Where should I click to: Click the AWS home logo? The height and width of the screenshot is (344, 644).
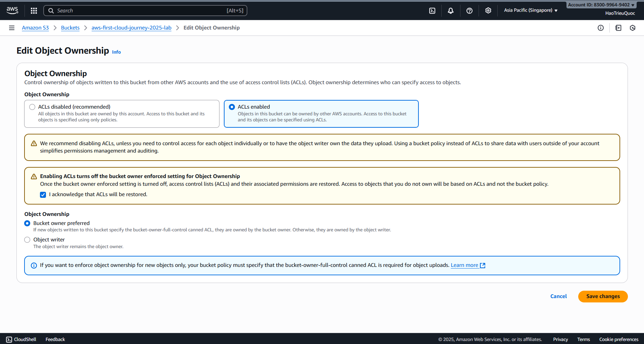[x=12, y=10]
